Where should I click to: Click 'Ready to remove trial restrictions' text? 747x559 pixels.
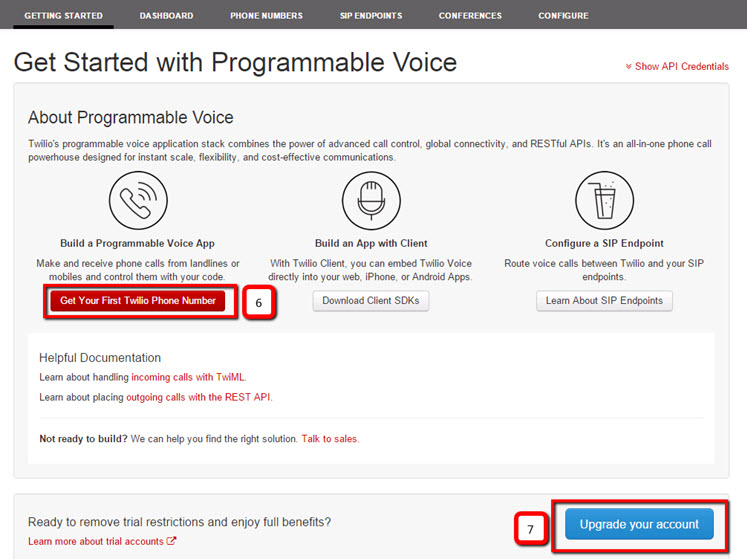pos(180,522)
